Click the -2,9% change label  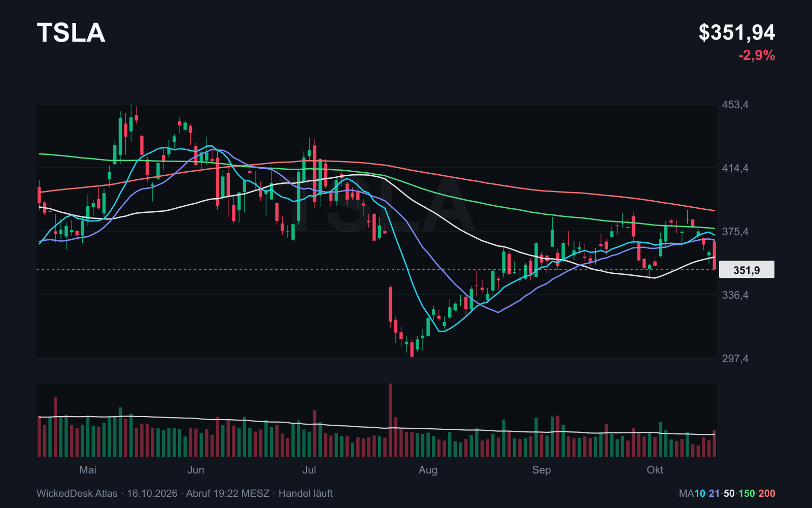point(757,55)
